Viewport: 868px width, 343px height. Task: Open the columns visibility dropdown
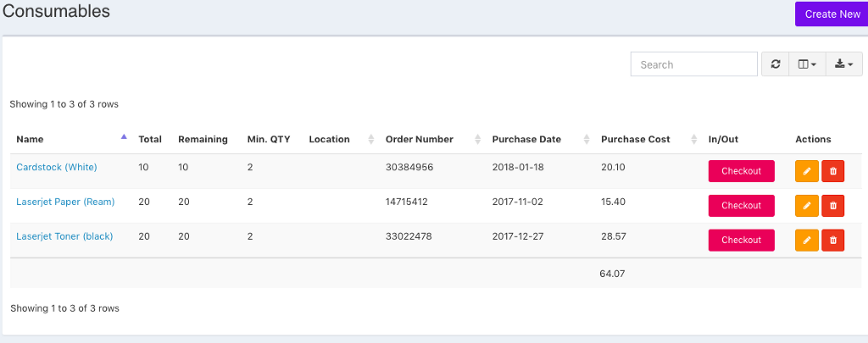click(807, 64)
